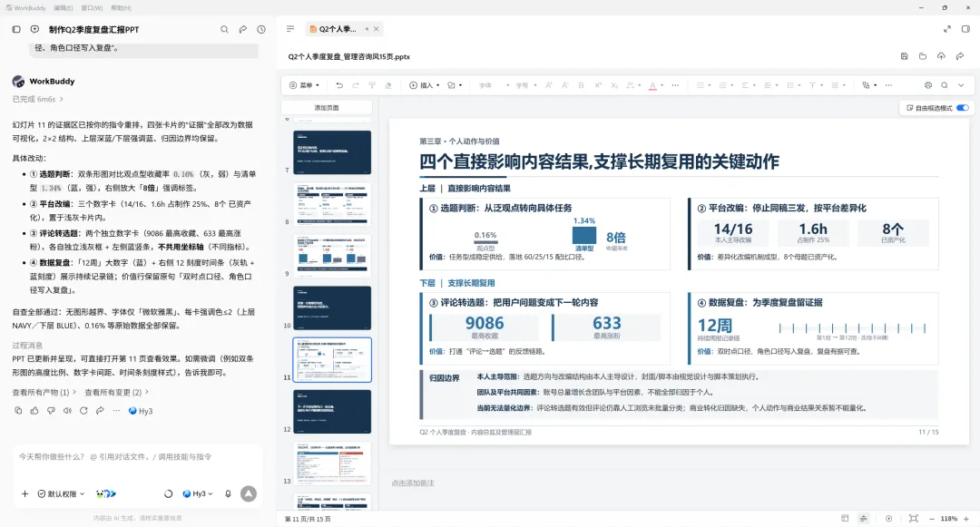View all outputs (1) link
980x527 pixels.
44,392
